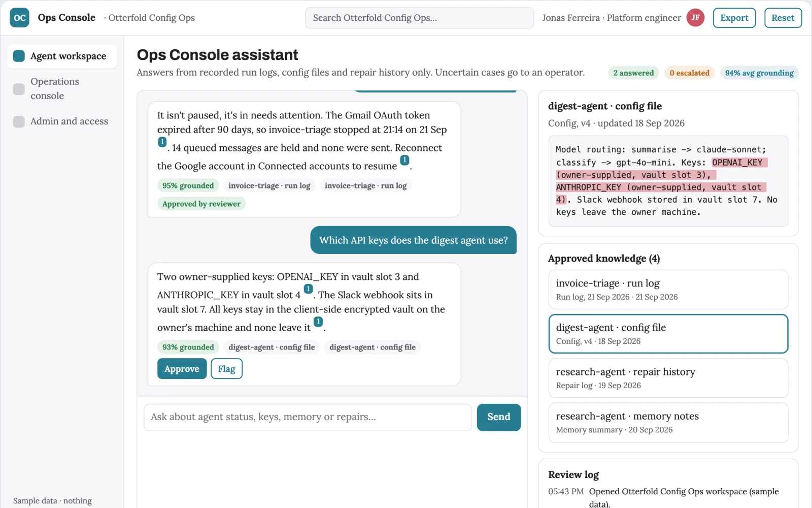Open the JF user avatar
This screenshot has width=812, height=508.
tap(695, 18)
